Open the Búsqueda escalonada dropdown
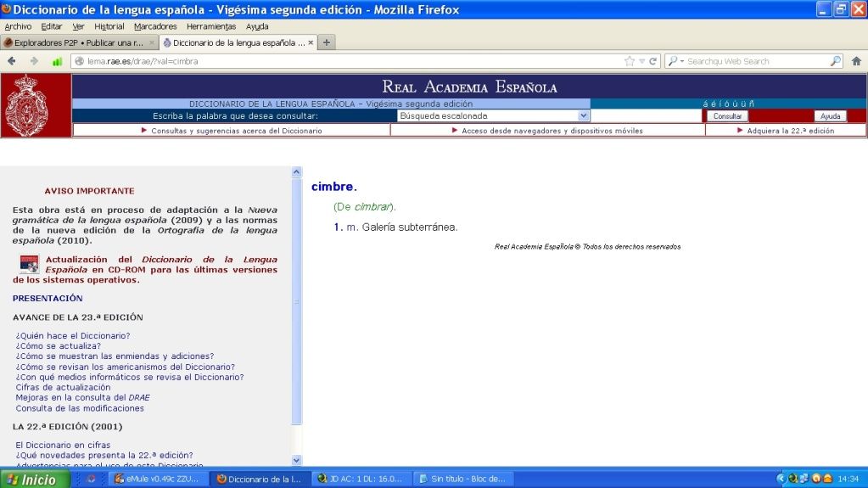868x488 pixels. coord(493,115)
